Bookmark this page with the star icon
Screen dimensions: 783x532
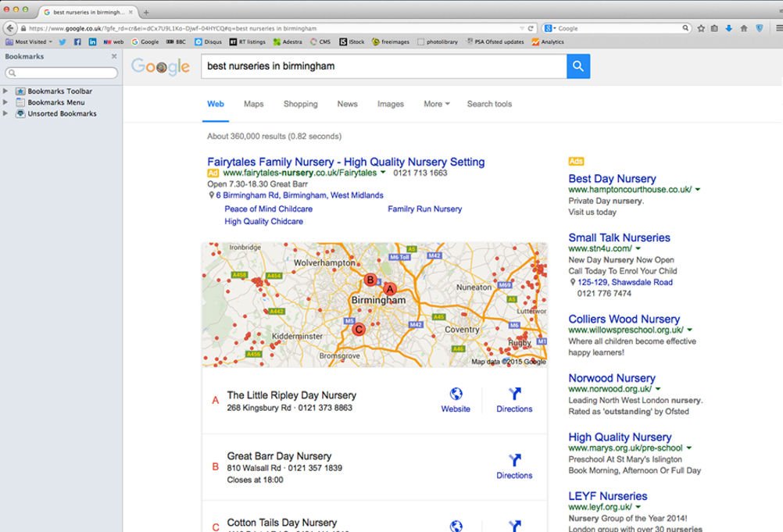(x=701, y=28)
